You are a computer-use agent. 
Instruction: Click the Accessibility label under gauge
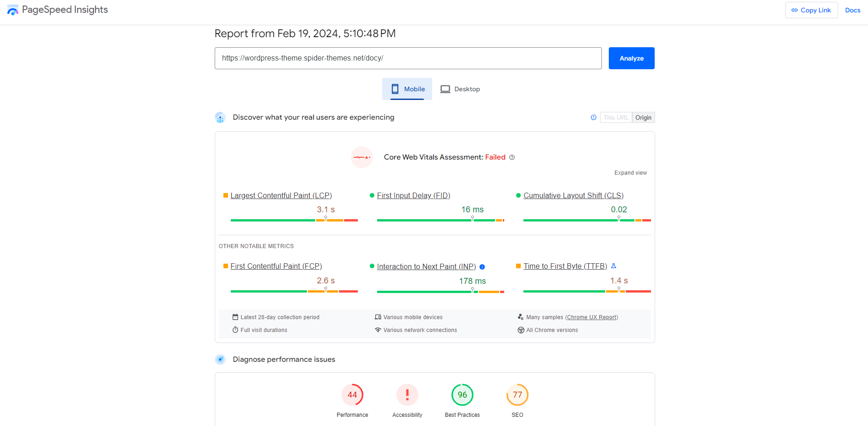tap(407, 415)
